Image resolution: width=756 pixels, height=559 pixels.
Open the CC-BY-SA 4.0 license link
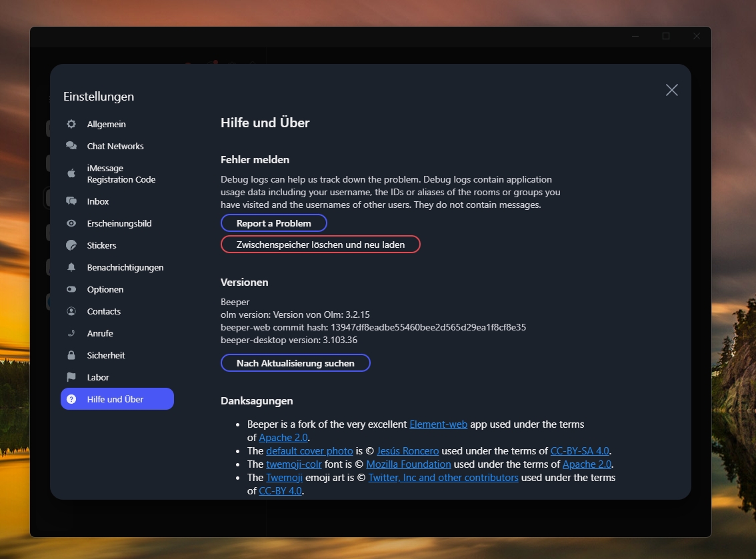(580, 450)
